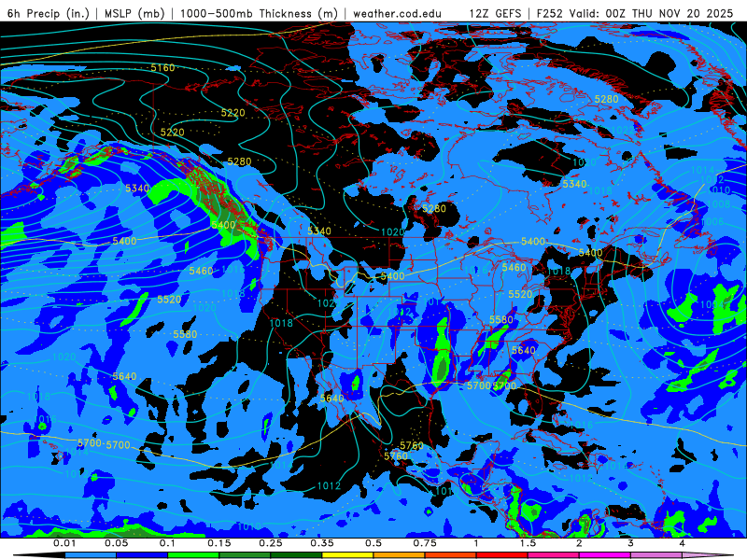This screenshot has width=747, height=560.
Task: Click the 0.05 legend value
Action: coord(116,543)
